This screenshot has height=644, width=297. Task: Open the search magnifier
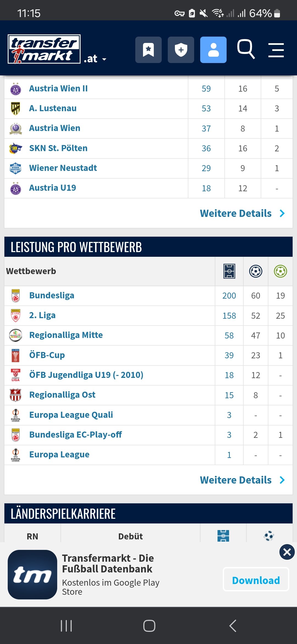[x=246, y=49]
